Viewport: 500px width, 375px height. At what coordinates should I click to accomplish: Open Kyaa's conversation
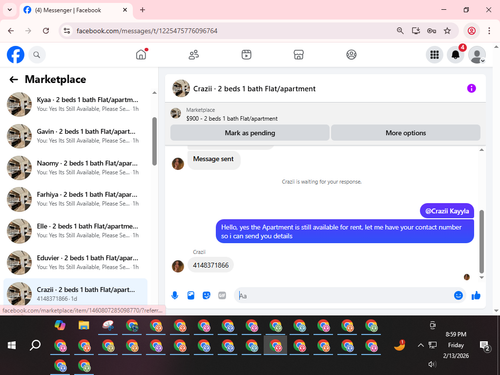coord(75,104)
